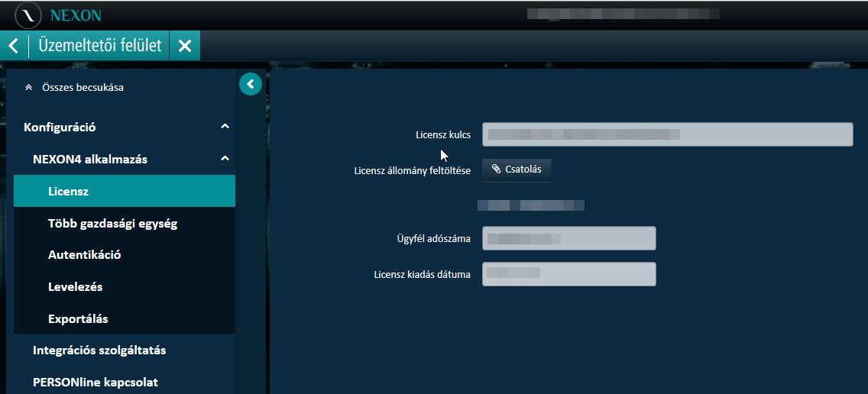Collapse the NEXON4 alkalmazás chevron
868x394 pixels.
point(225,159)
